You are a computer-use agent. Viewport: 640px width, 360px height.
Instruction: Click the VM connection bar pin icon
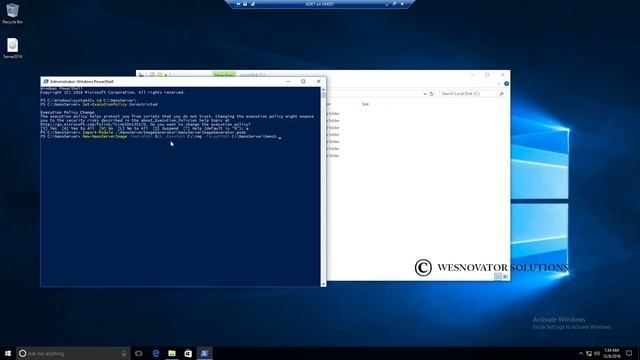tap(238, 4)
